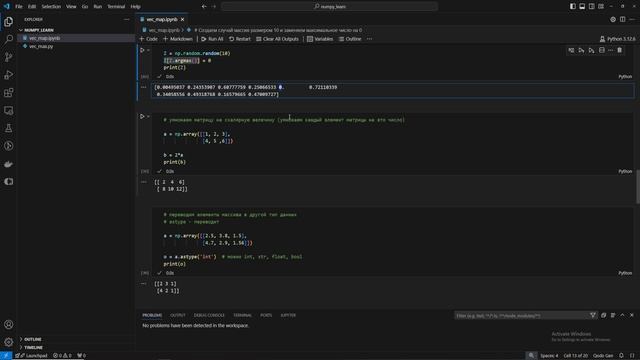Restart the notebook kernel

[240, 39]
